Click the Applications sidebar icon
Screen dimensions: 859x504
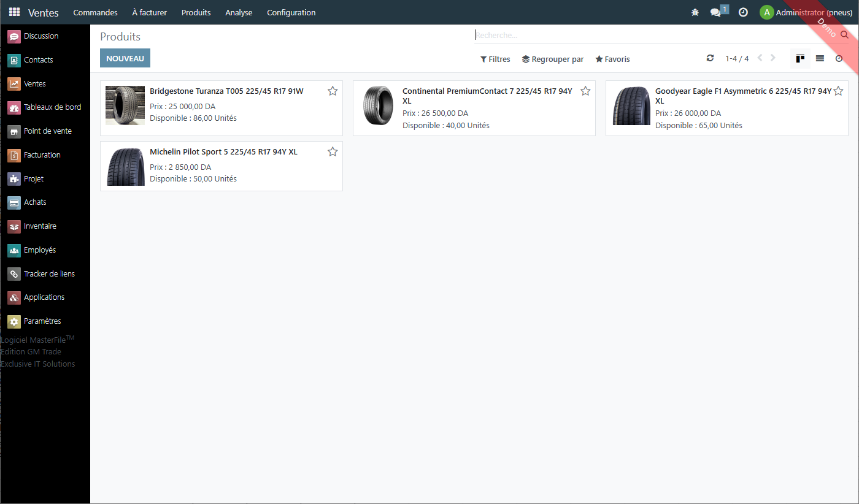click(x=14, y=298)
